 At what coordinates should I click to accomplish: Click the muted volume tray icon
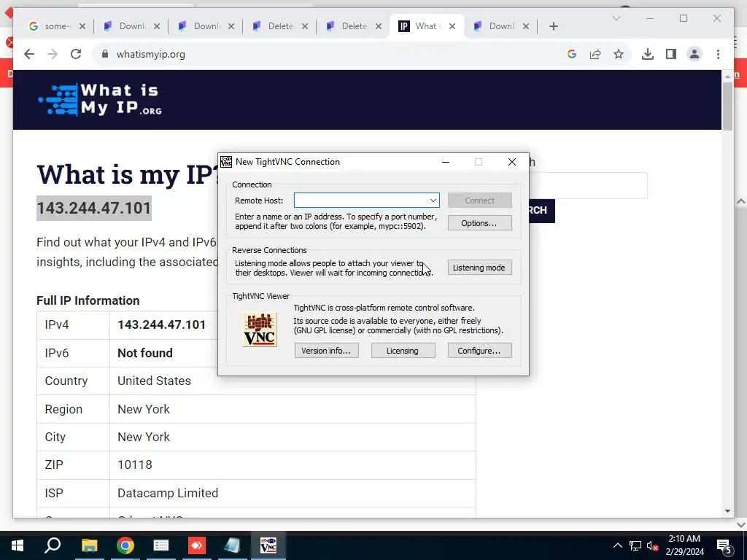coord(652,545)
